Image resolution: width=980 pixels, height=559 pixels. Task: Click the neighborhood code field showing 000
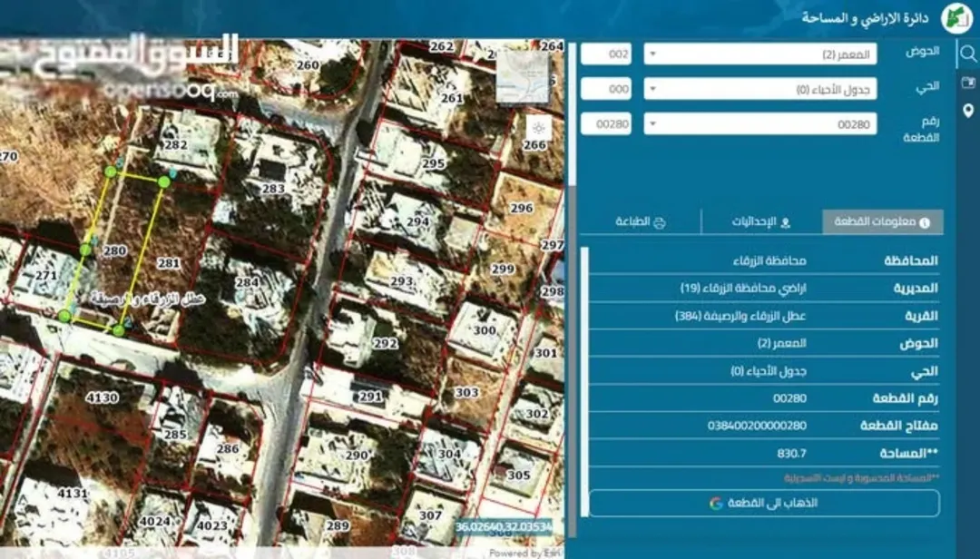605,90
